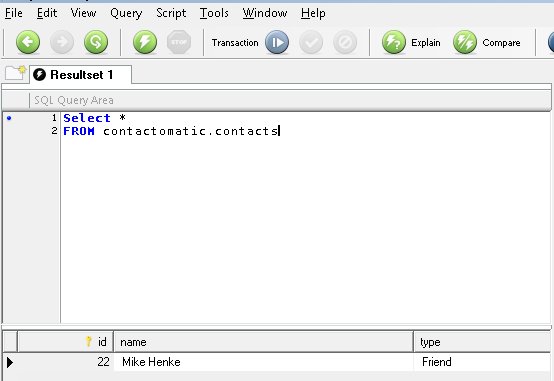Open the Help menu
Viewport: 554px width, 381px height.
coord(313,13)
